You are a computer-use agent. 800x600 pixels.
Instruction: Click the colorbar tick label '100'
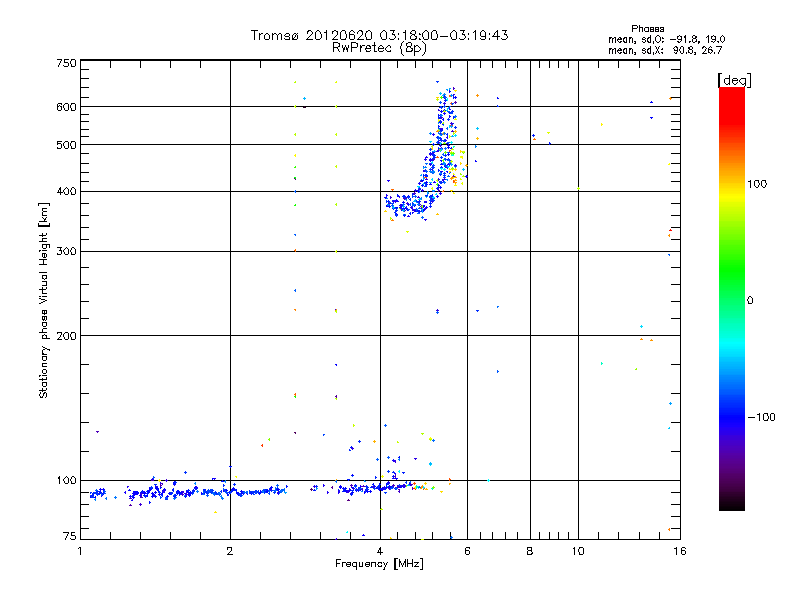pyautogui.click(x=757, y=184)
